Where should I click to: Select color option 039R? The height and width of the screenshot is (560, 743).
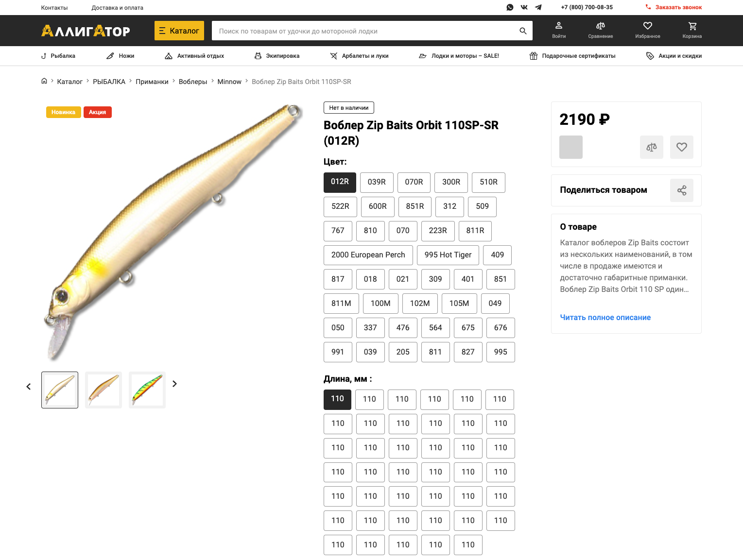click(x=377, y=182)
